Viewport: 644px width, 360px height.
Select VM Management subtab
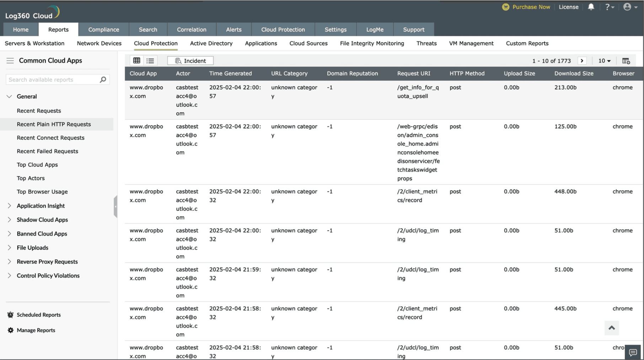471,43
